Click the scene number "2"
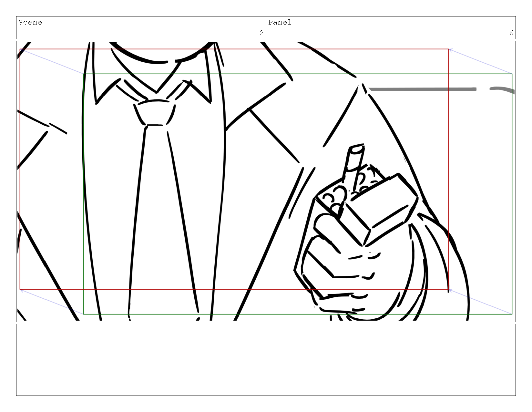 tap(261, 33)
